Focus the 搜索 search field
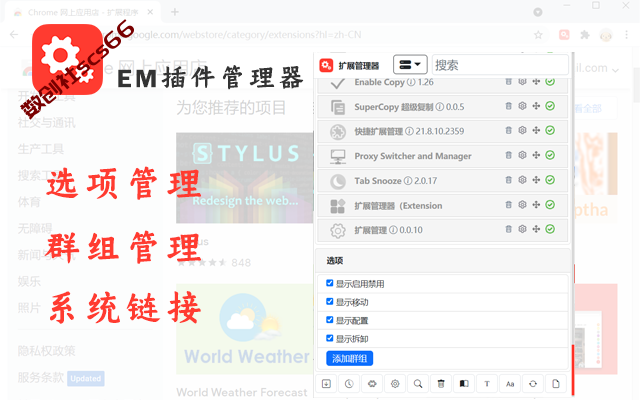The width and height of the screenshot is (640, 400). click(x=500, y=65)
